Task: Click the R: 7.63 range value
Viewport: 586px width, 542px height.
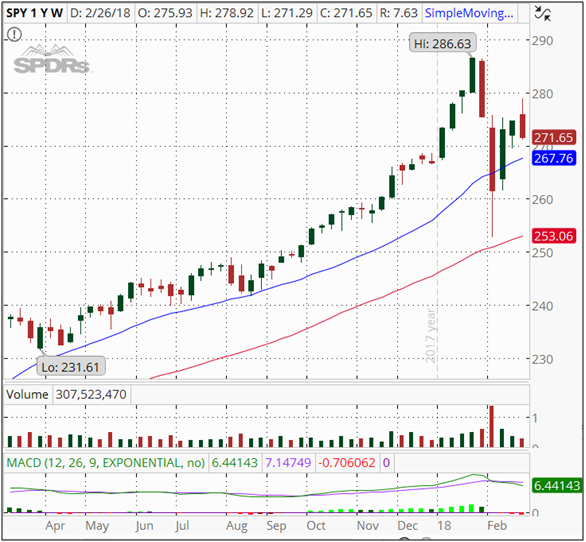Action: pyautogui.click(x=398, y=13)
